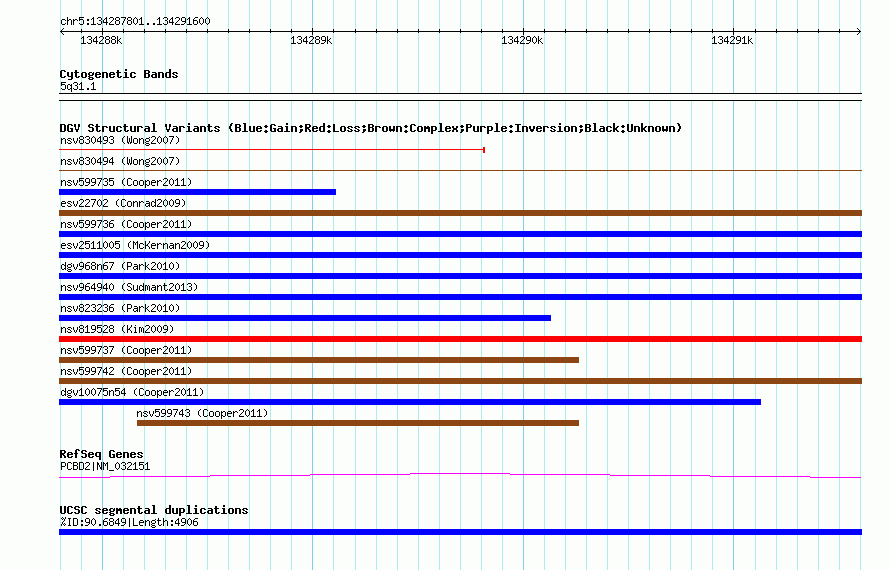Click the magenta PCBD2 gene line

(460, 475)
